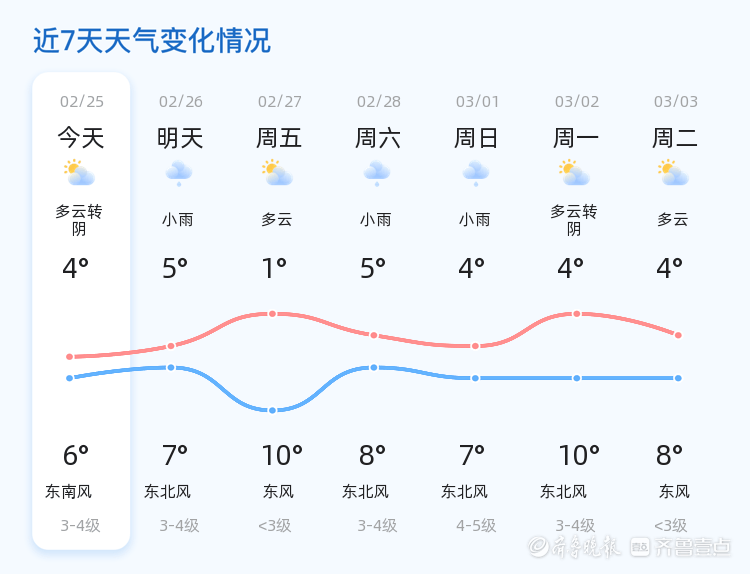Click Tuesday's cloudy weather icon
750x574 pixels.
pyautogui.click(x=675, y=173)
